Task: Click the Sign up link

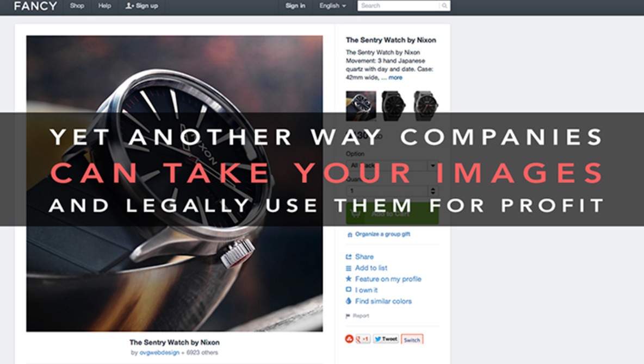Action: (142, 6)
